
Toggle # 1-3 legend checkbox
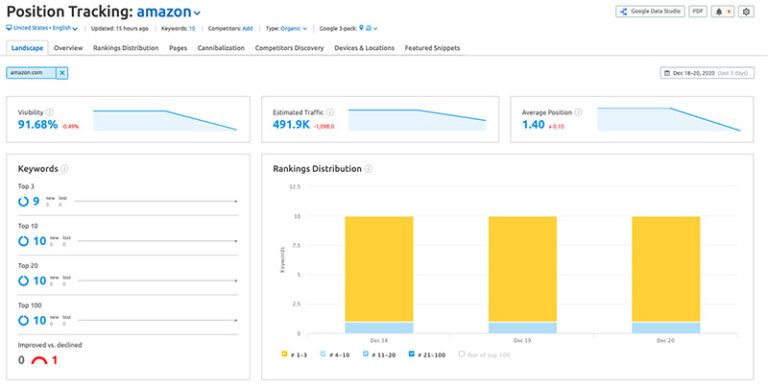click(284, 354)
